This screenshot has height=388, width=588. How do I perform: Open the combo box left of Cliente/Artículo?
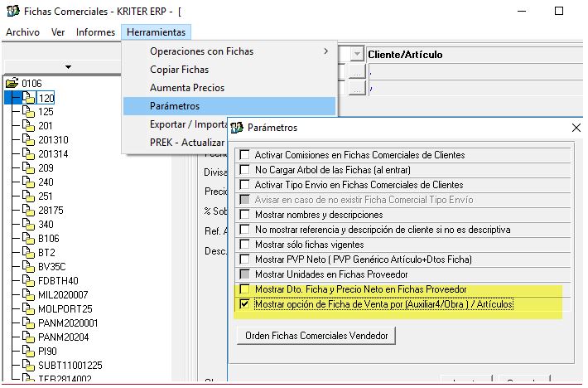pyautogui.click(x=357, y=54)
